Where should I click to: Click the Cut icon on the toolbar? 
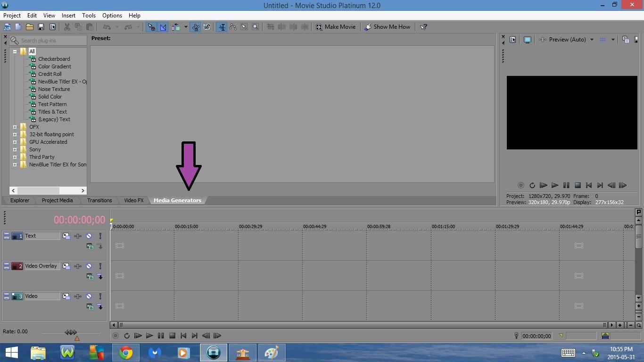(x=66, y=27)
